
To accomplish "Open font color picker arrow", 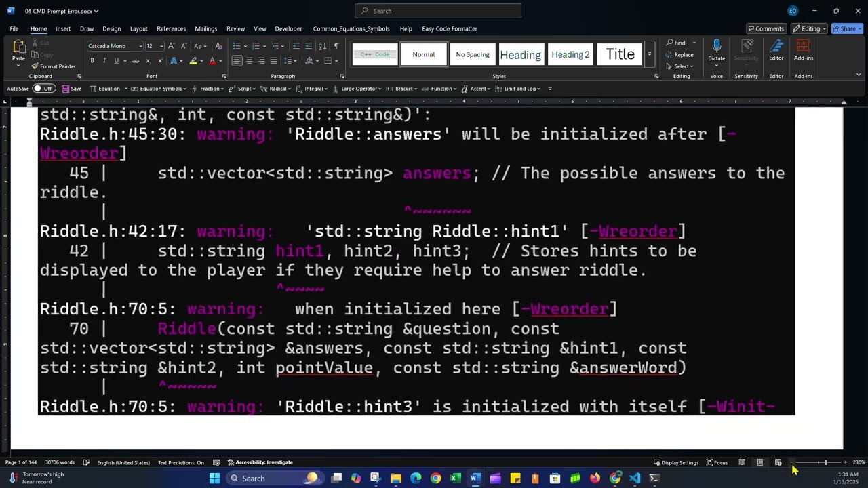I will pyautogui.click(x=220, y=61).
